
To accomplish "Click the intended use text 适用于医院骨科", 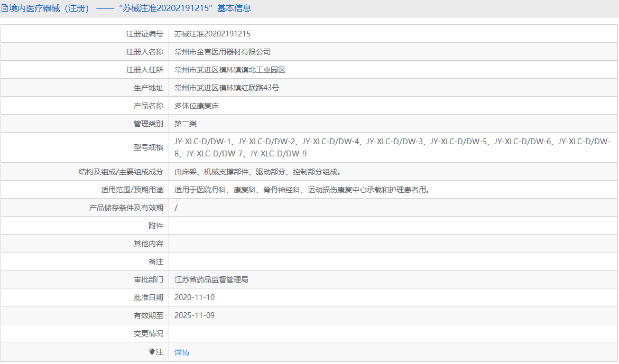I will click(302, 190).
